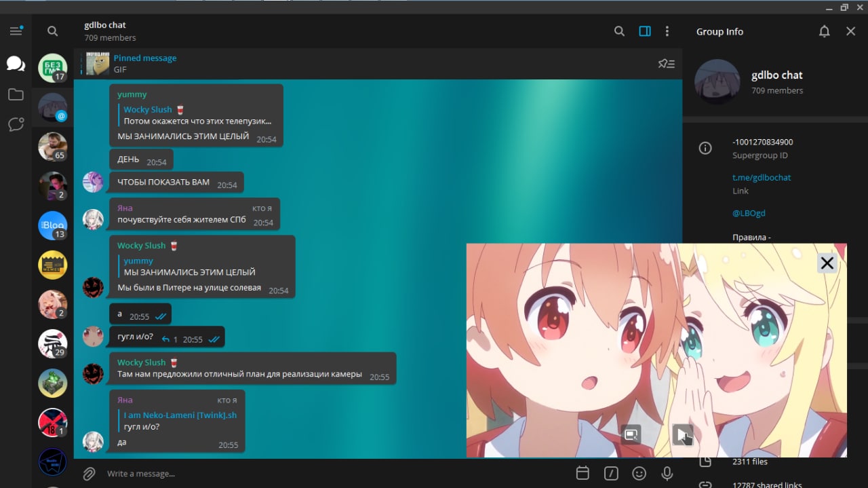Open the t.me/gdlbochat link
This screenshot has height=488, width=868.
[x=762, y=177]
